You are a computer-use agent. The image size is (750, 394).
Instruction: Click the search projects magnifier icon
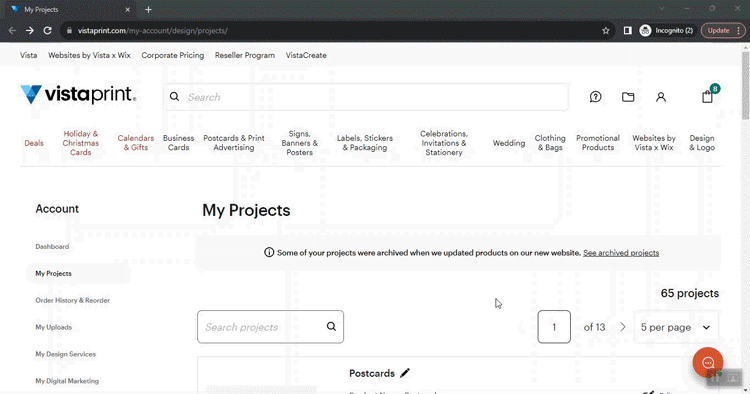point(331,327)
